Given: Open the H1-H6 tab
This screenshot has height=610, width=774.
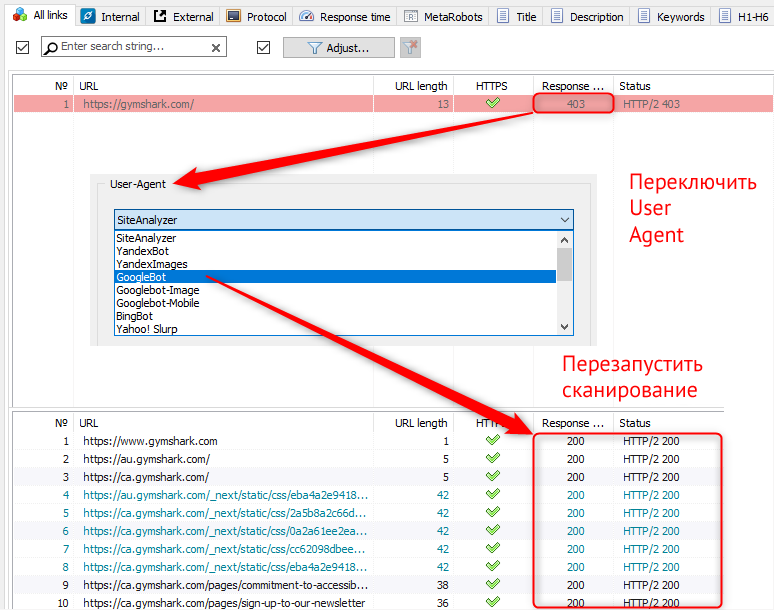Looking at the screenshot, I should 743,17.
